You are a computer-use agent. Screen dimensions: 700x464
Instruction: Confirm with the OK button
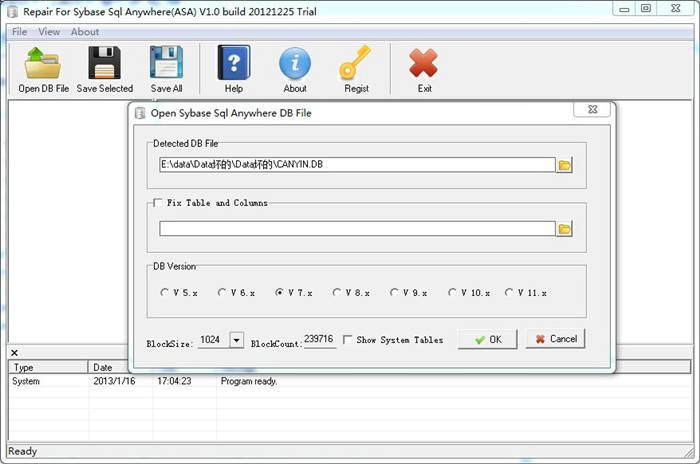click(488, 339)
